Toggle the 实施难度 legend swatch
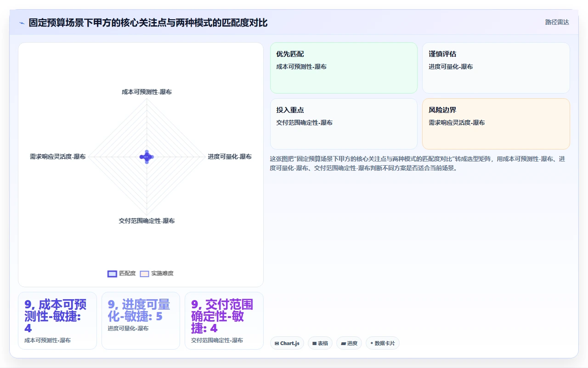Viewport: 588px width, 368px height. pyautogui.click(x=145, y=273)
